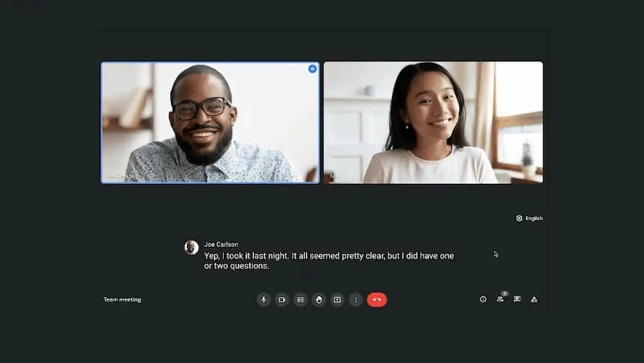This screenshot has width=644, height=363.
Task: Raise your hand in the meeting
Action: click(319, 300)
